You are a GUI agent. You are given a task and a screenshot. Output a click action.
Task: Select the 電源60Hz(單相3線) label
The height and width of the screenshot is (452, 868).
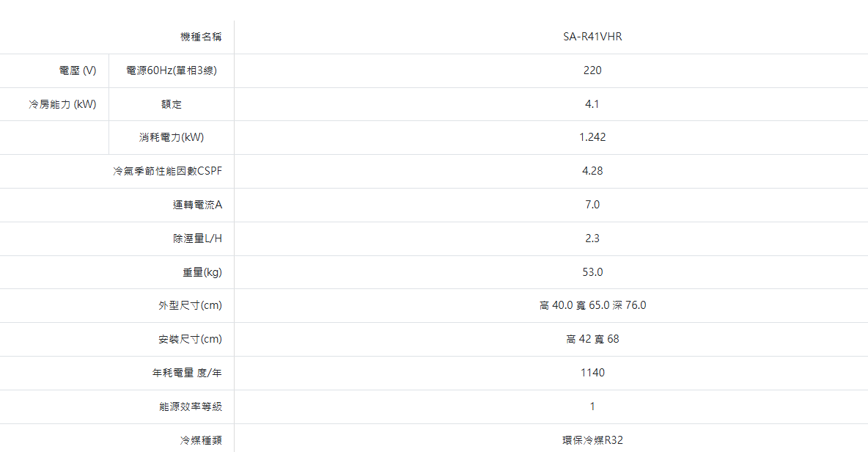coord(171,70)
